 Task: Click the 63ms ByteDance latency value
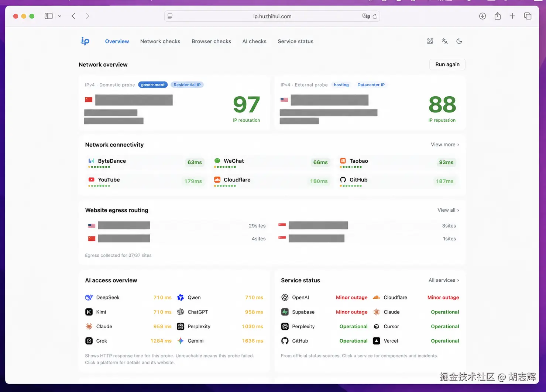[x=195, y=162]
